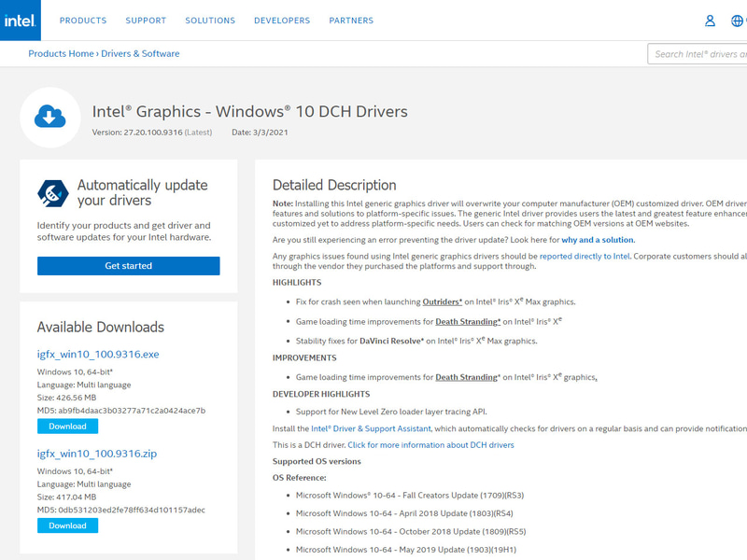Viewport: 747px width, 560px height.
Task: Click May 2019 Update (1903) entry
Action: [406, 550]
